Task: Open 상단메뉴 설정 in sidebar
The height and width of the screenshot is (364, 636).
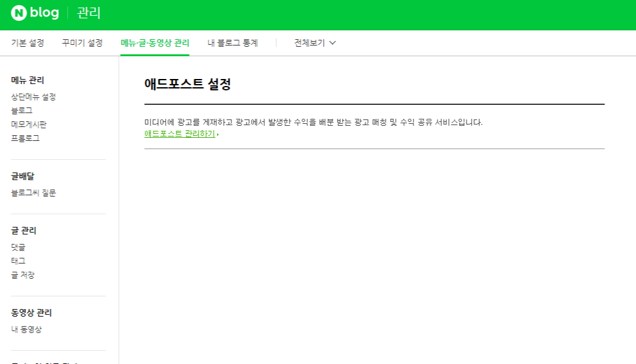Action: [x=34, y=97]
